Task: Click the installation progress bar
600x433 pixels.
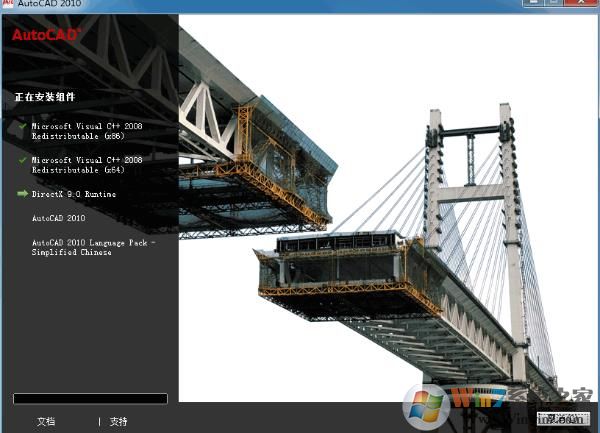Action: click(90, 399)
